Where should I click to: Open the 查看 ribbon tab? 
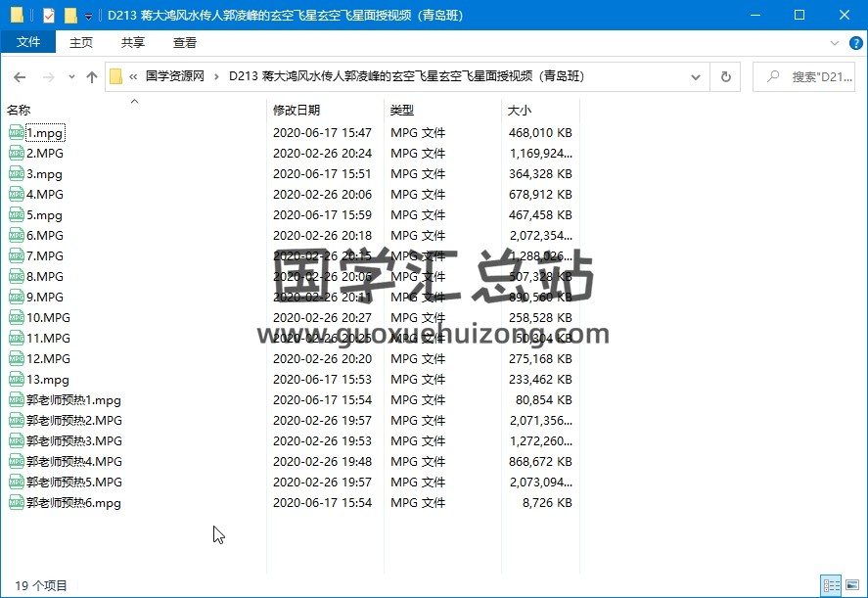(185, 42)
